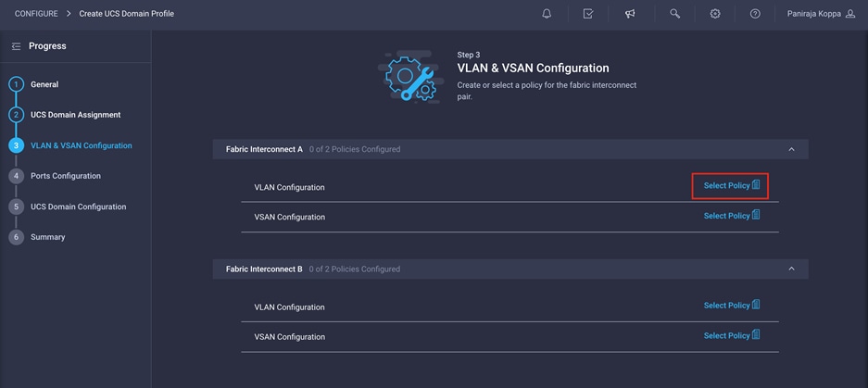868x388 pixels.
Task: Open the notifications bell icon
Action: pos(547,14)
